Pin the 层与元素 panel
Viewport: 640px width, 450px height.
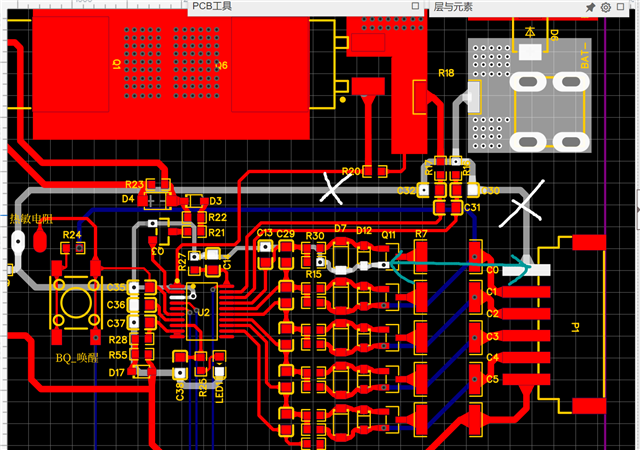tap(590, 7)
